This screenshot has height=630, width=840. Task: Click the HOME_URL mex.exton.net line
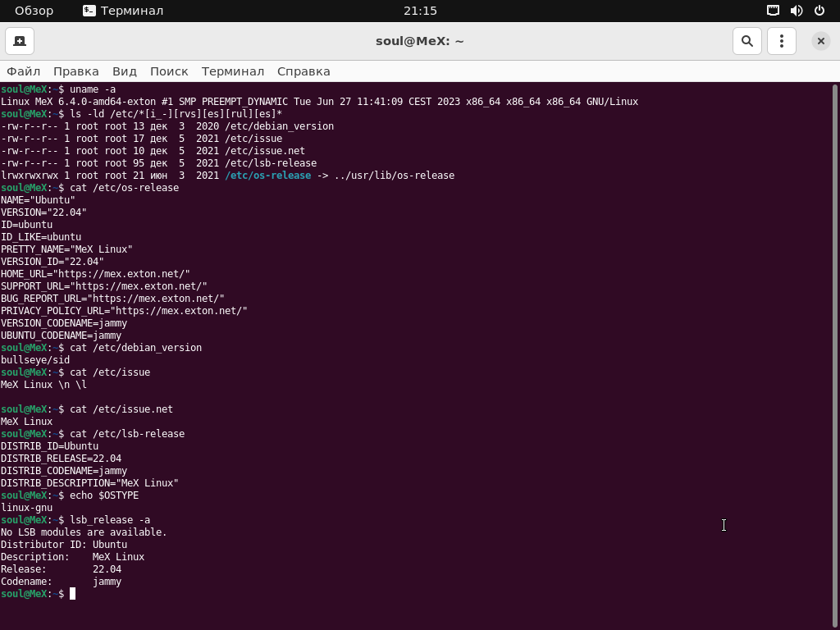95,274
